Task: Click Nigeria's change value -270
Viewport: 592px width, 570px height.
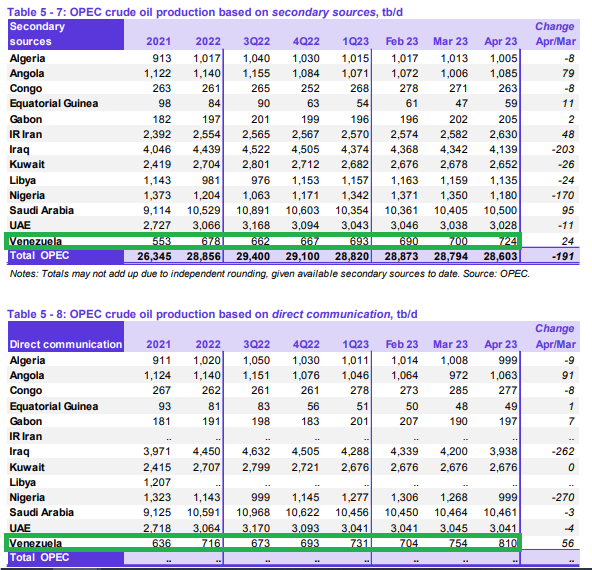Action: pos(563,498)
